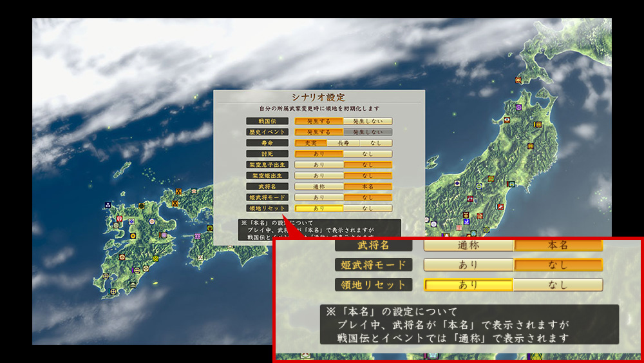This screenshot has width=644, height=363.
Task: Click the シナリオ設定 dialog title
Action: pos(318,97)
